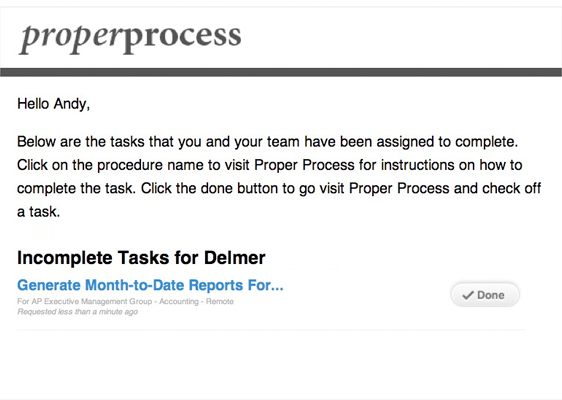Image resolution: width=562 pixels, height=400 pixels.
Task: Click the word "Accounting" in task details
Action: 179,301
